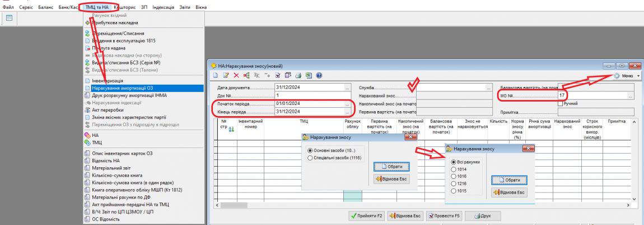The width and height of the screenshot is (644, 225).
Task: Click the printer icon in document toolbar
Action: pos(298,75)
